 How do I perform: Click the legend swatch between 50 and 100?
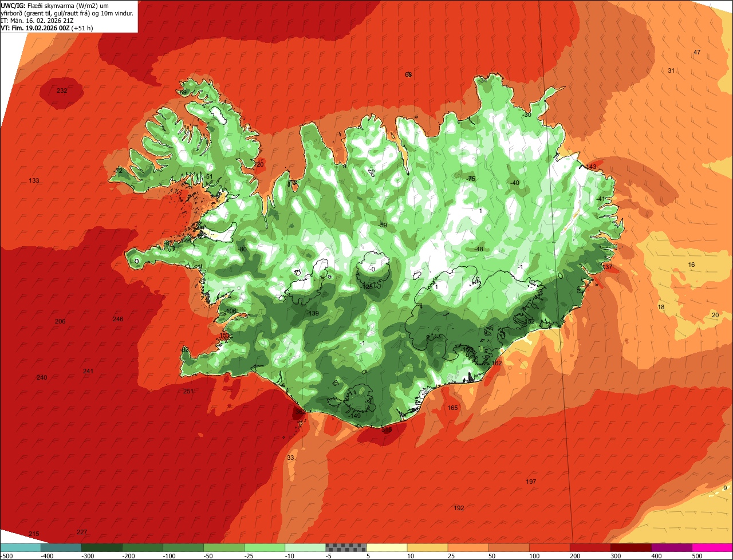509,547
